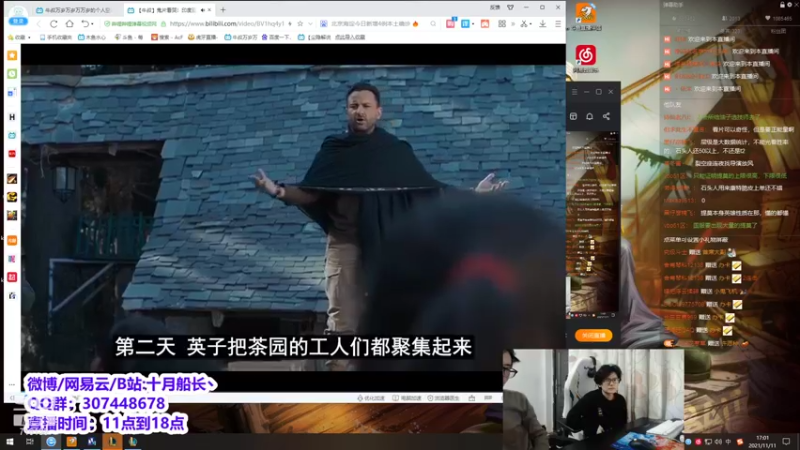Screen dimensions: 800x450
Task: Open the highlighted League client taskbar icon
Action: click(x=112, y=441)
